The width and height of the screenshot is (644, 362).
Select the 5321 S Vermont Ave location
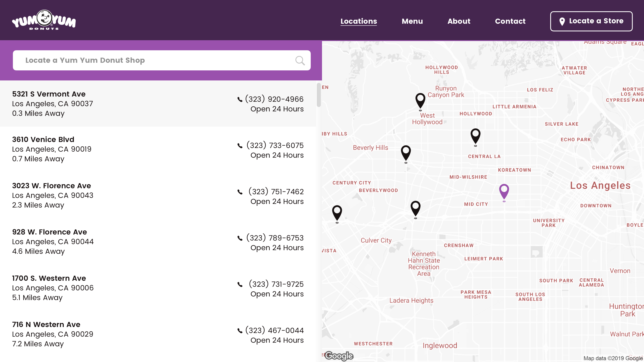coord(158,104)
